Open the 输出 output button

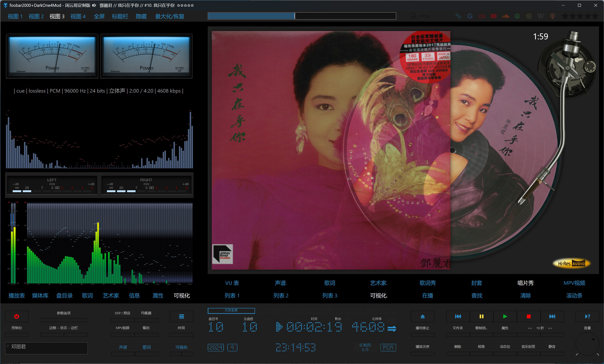click(146, 328)
